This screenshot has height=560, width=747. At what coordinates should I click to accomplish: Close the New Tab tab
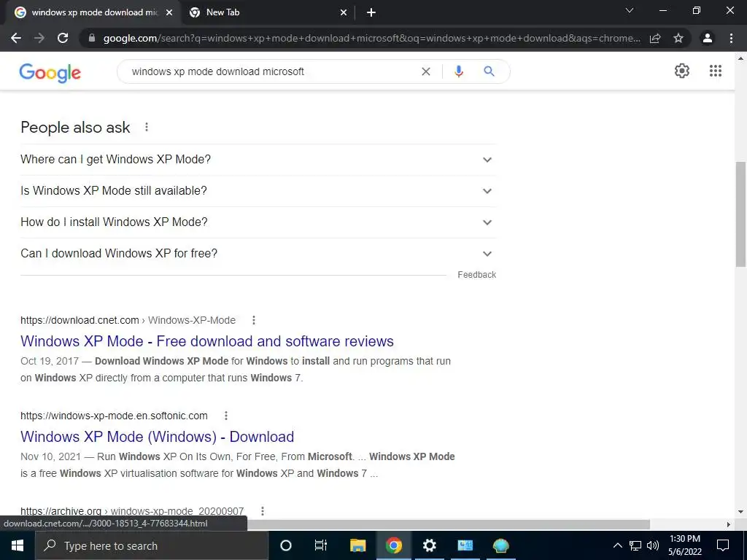coord(344,12)
